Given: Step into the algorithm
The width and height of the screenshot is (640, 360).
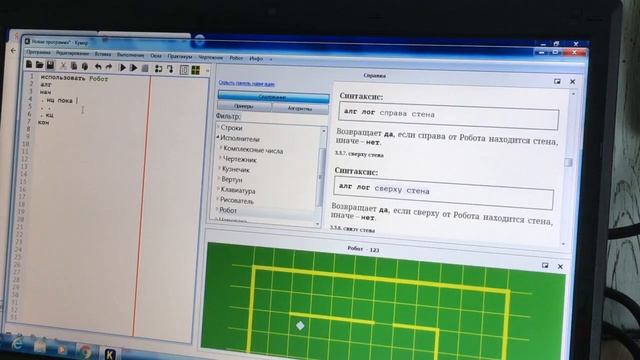Looking at the screenshot, I should click(170, 69).
